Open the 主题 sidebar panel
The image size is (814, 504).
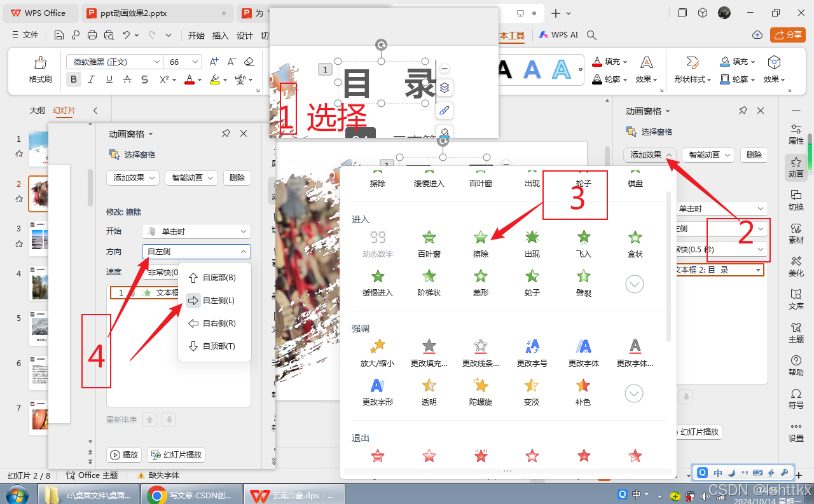click(x=796, y=332)
